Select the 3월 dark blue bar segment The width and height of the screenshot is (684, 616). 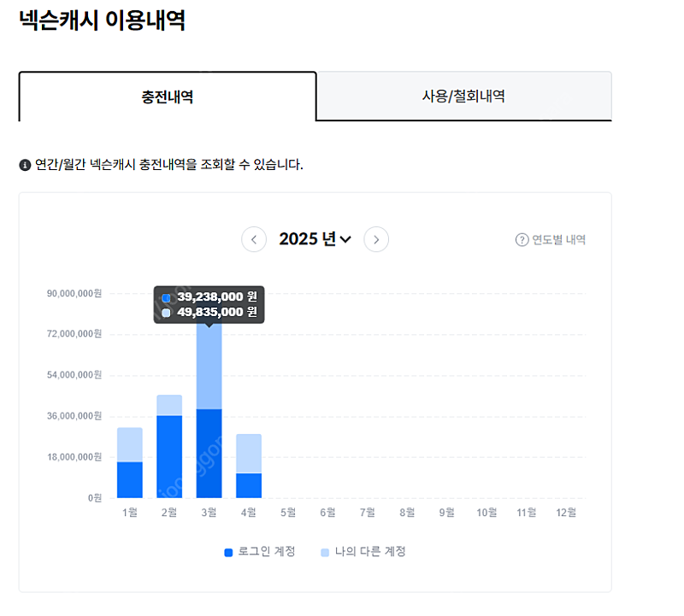209,454
